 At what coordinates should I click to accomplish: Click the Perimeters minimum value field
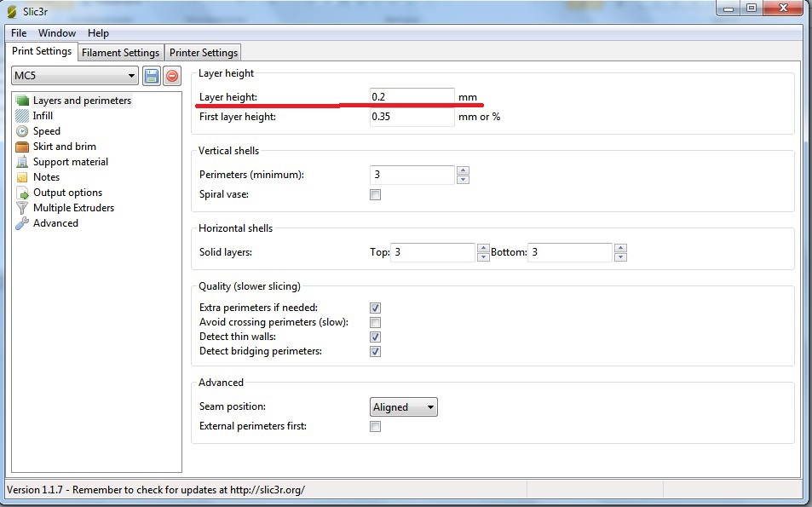point(412,175)
